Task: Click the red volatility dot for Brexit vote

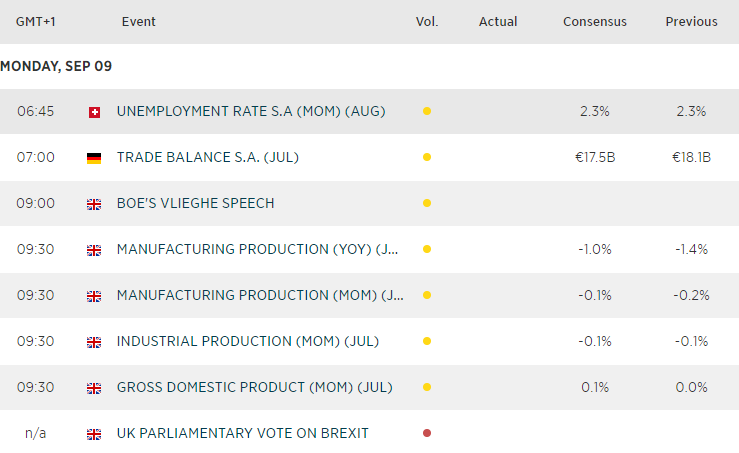Action: tap(427, 434)
